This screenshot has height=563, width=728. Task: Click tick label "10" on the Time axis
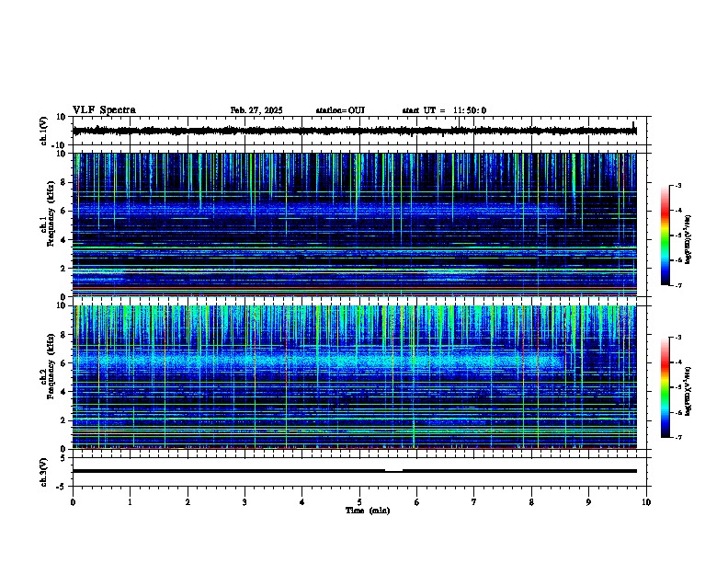pos(646,502)
